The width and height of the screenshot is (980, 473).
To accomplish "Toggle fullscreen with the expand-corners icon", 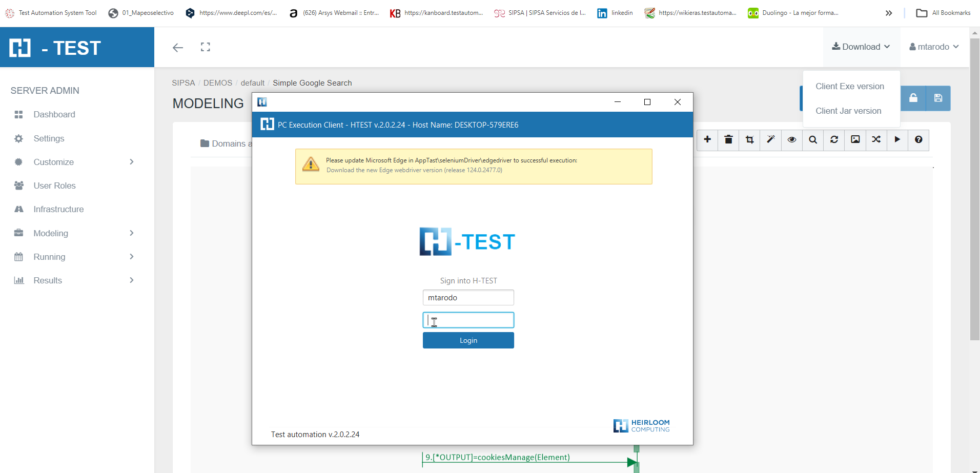I will (x=206, y=47).
